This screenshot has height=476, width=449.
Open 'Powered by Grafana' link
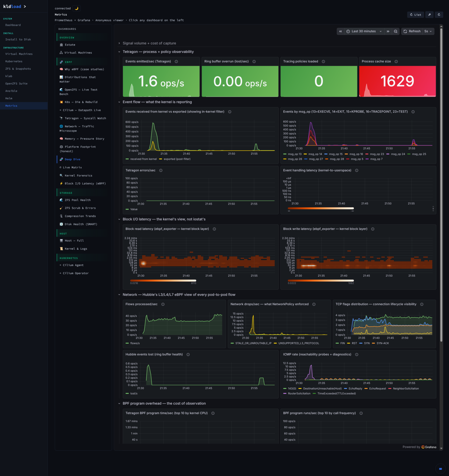(419, 447)
